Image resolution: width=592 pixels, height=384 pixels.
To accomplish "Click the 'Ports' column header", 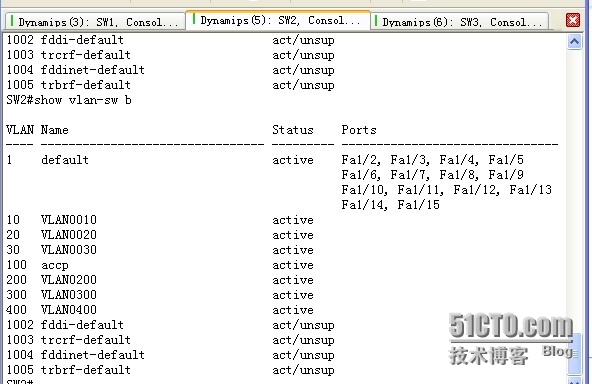I will point(359,130).
